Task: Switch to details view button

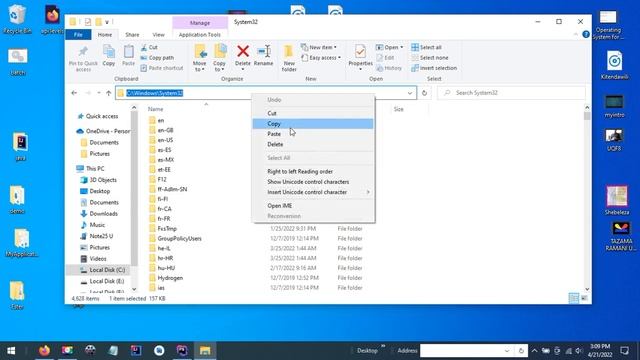Action: pos(573,298)
